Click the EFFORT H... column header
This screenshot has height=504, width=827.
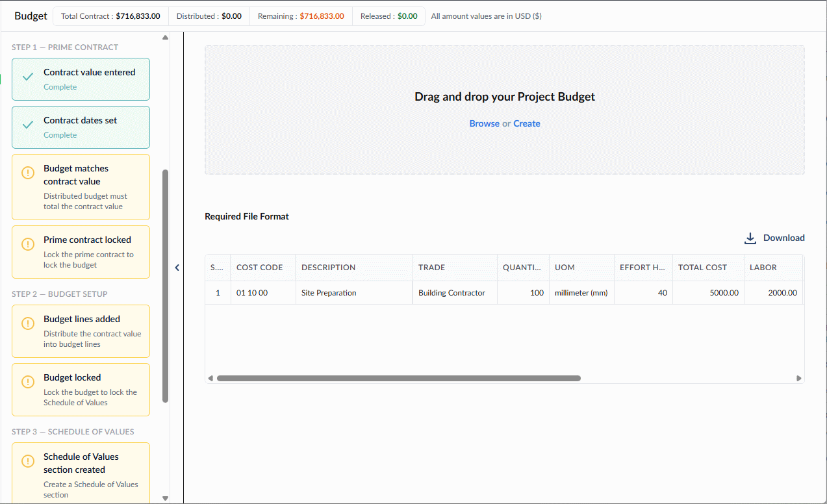click(643, 268)
